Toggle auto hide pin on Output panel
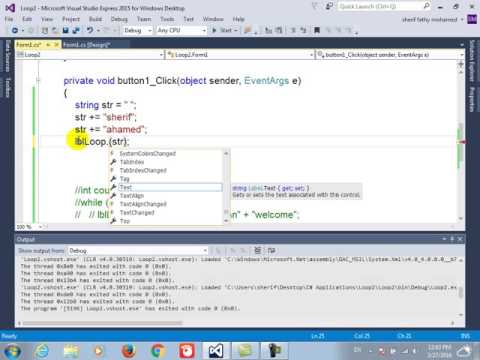Viewport: 480px width, 360px height. click(452, 239)
